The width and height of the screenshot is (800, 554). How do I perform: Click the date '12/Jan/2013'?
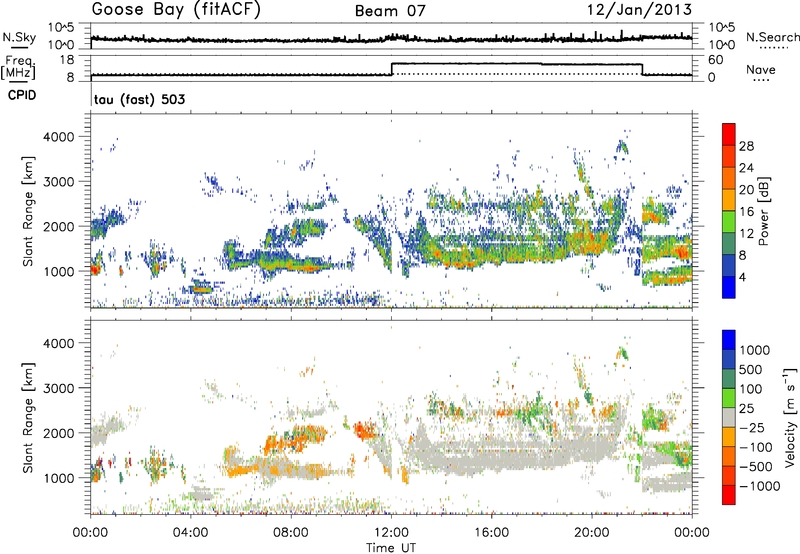(640, 10)
